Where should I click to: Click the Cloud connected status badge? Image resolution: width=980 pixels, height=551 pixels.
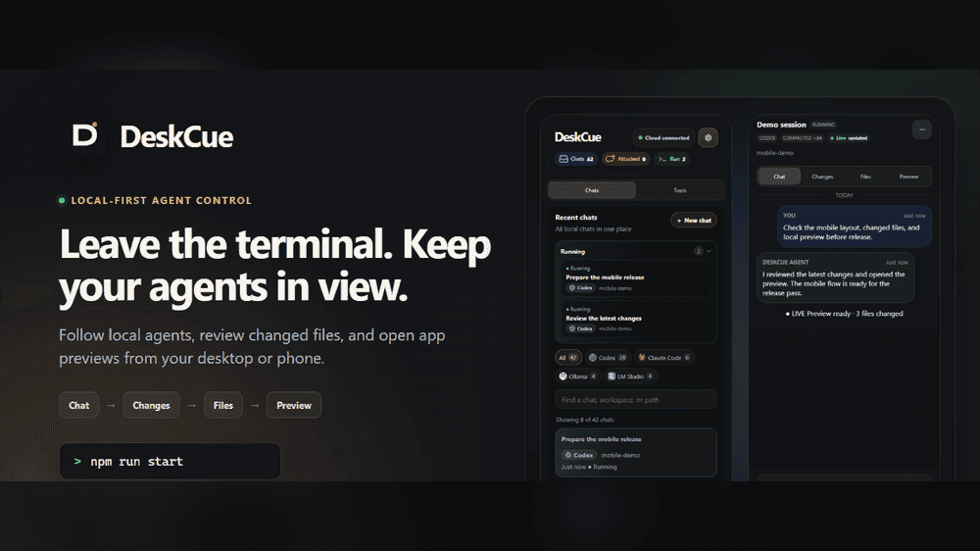pos(663,137)
